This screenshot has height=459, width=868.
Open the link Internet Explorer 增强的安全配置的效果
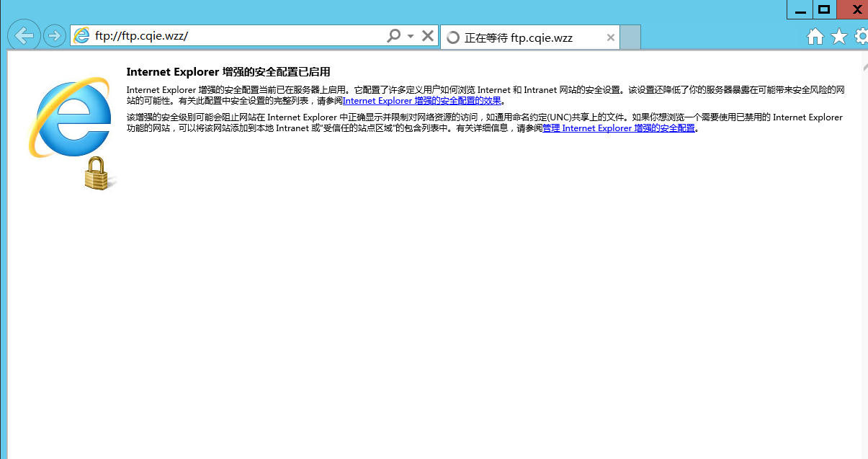(x=422, y=101)
